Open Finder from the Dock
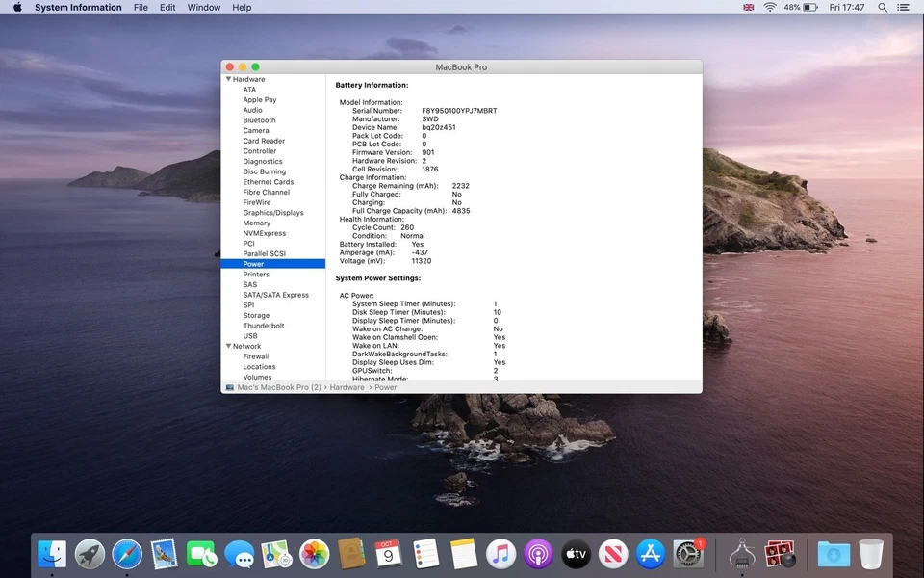The image size is (924, 578). (52, 555)
